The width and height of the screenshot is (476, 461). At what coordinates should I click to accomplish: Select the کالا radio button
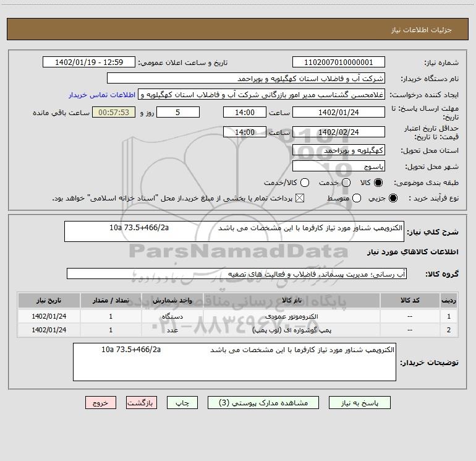[378, 183]
